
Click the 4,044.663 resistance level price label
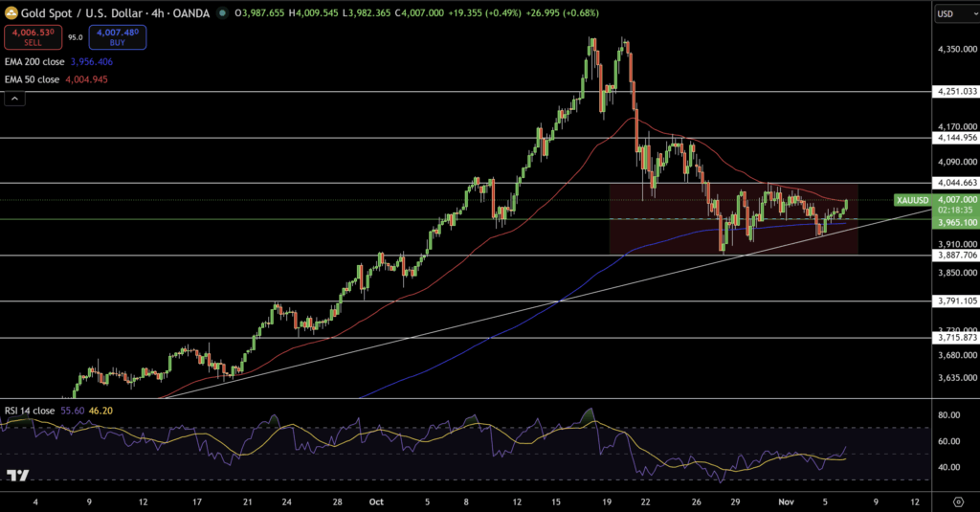click(x=956, y=183)
